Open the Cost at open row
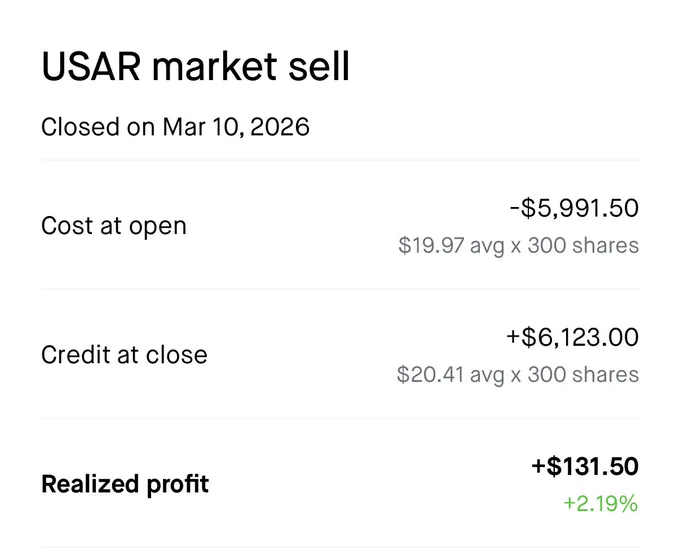Screen dimensions: 680x559 pyautogui.click(x=340, y=225)
